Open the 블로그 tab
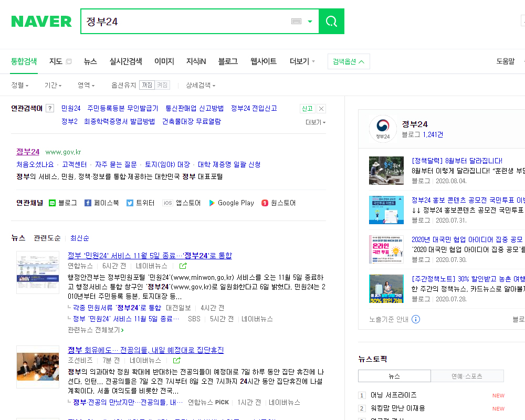 [228, 61]
